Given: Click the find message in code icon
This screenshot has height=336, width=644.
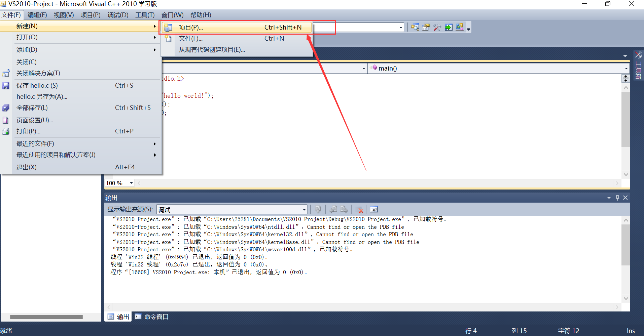Looking at the screenshot, I should click(x=318, y=210).
